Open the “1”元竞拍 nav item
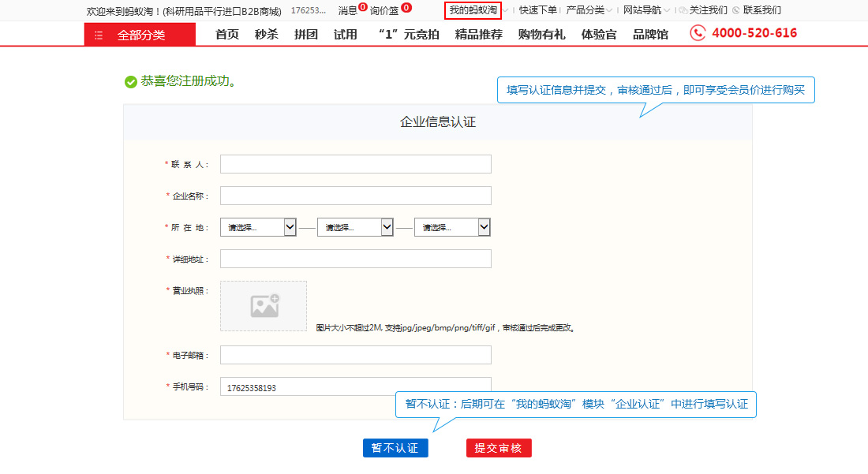The width and height of the screenshot is (868, 474). pos(409,34)
